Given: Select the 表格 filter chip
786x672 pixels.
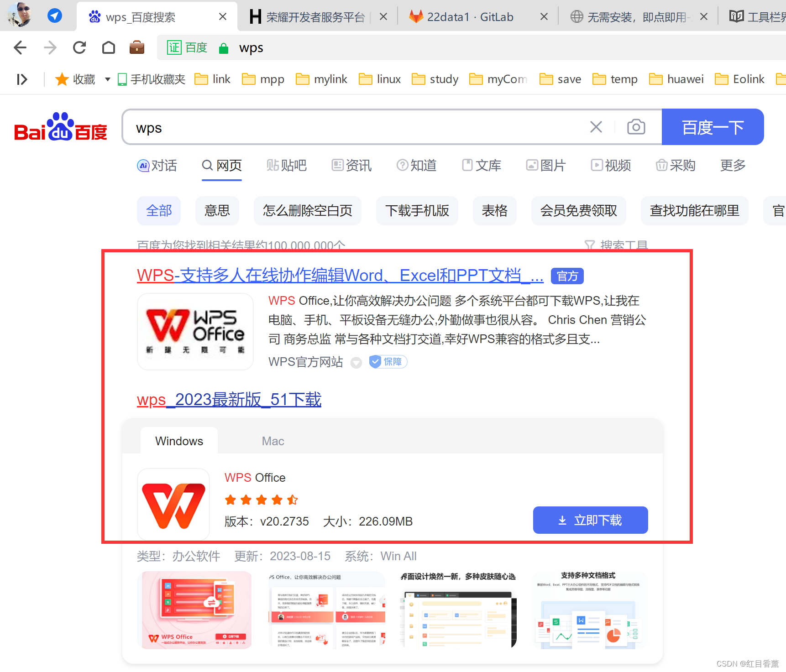Looking at the screenshot, I should click(495, 211).
